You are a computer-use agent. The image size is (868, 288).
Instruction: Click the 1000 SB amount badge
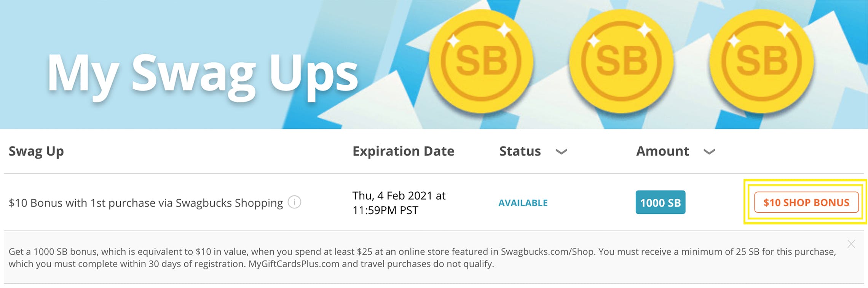[x=660, y=202]
